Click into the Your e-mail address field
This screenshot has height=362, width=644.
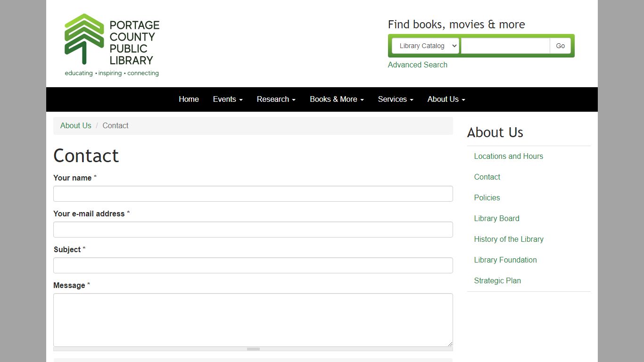[x=253, y=230]
